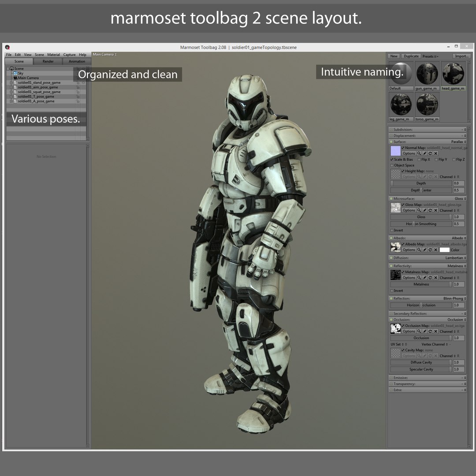Clear the Normal Map with X icon

click(x=435, y=154)
